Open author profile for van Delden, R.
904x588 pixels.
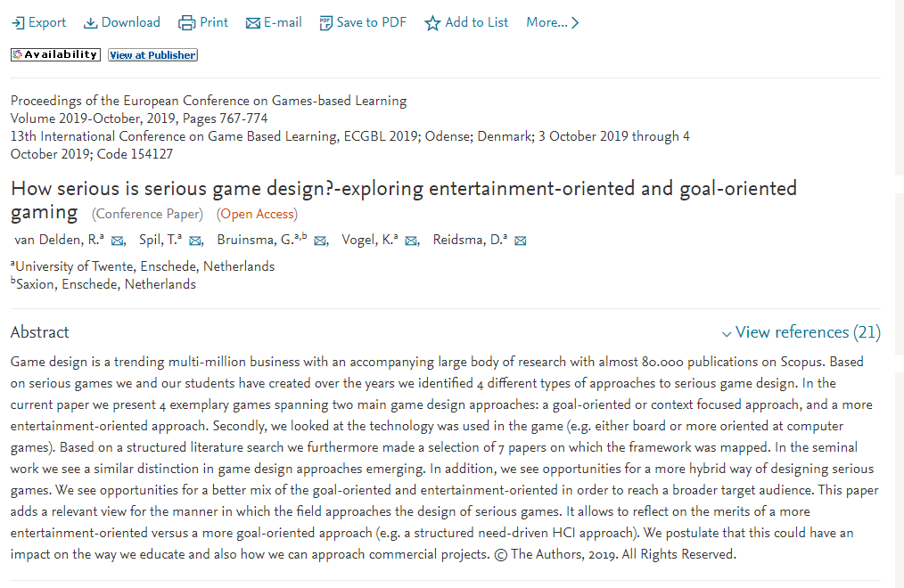pos(55,240)
